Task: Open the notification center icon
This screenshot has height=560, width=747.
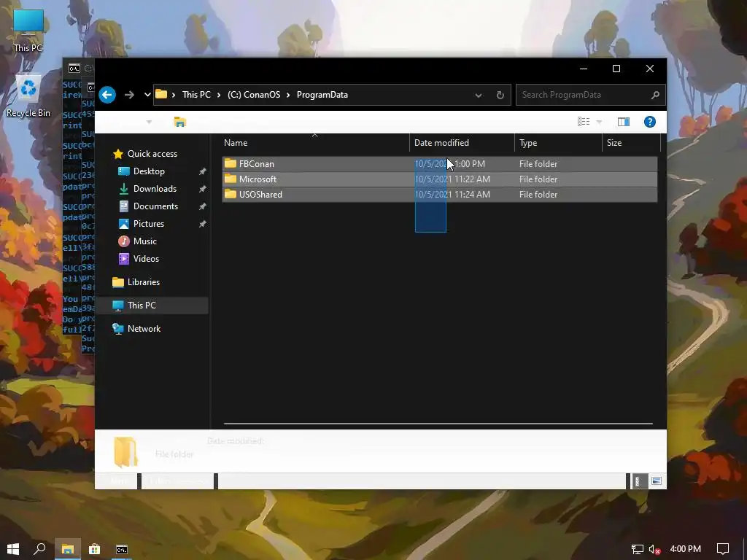Action: (723, 549)
